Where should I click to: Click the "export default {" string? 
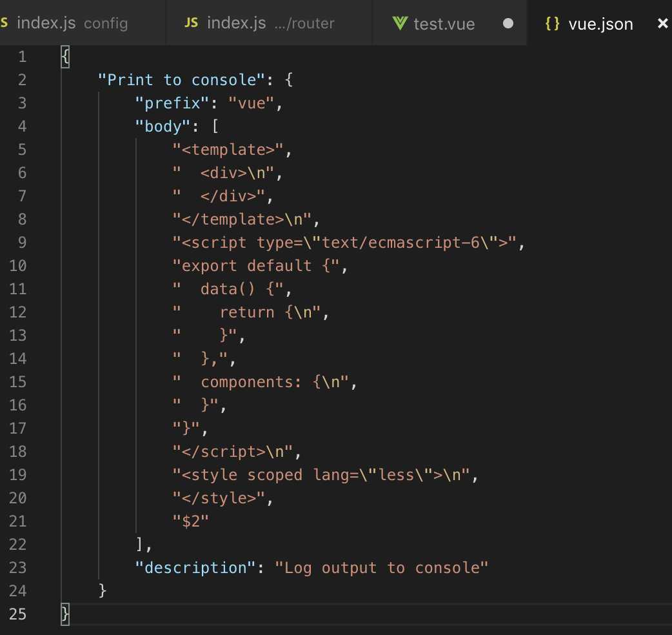coord(256,265)
